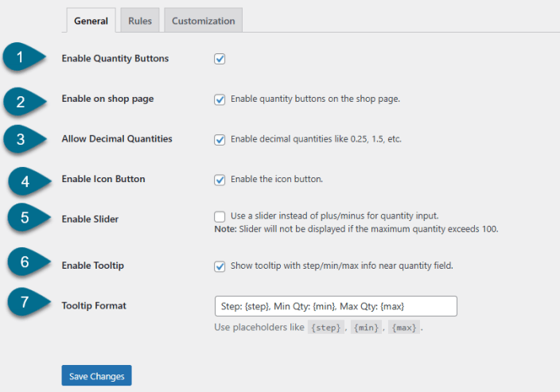Image resolution: width=560 pixels, height=392 pixels.
Task: Toggle the Enable Tooltip checkbox
Action: coord(220,266)
